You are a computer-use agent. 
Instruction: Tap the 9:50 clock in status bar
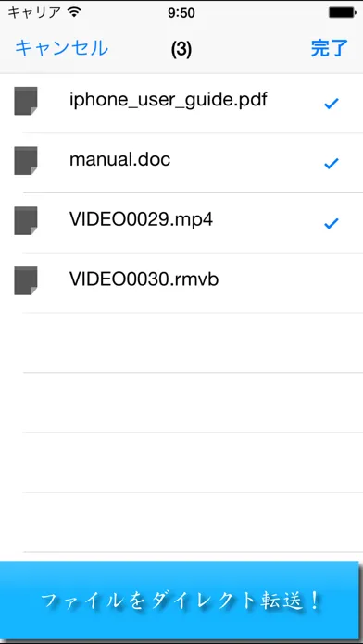[x=181, y=13]
